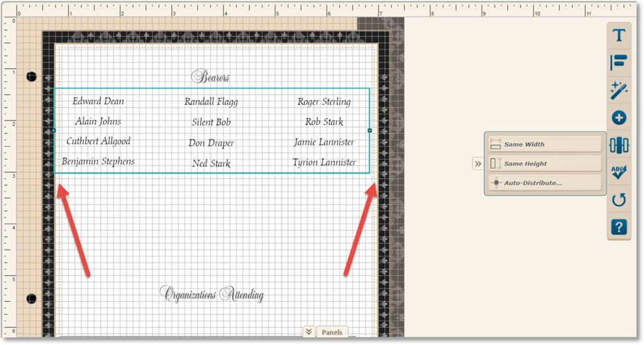Screen dimensions: 644x345
Task: Choose Auto-Distribute... option
Action: (544, 183)
